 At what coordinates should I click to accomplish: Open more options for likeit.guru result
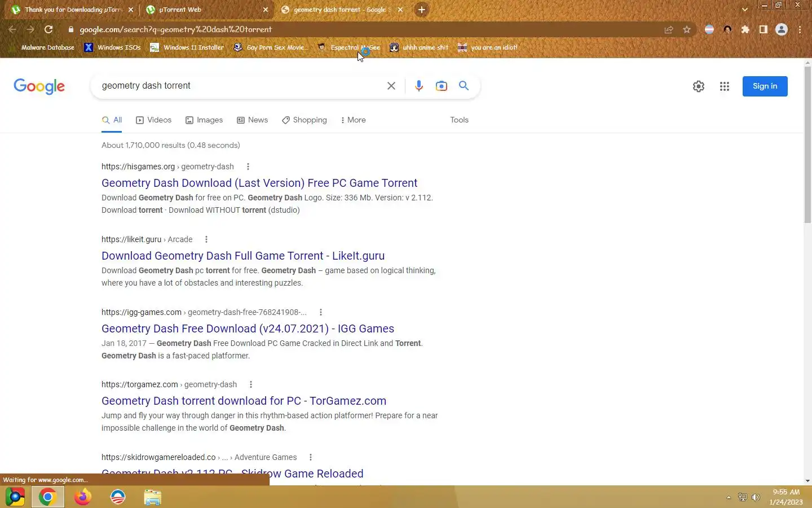tap(206, 239)
